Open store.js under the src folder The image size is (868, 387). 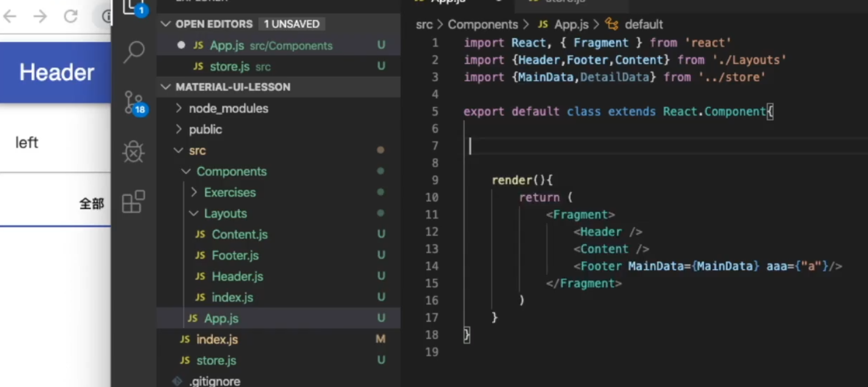(x=215, y=360)
